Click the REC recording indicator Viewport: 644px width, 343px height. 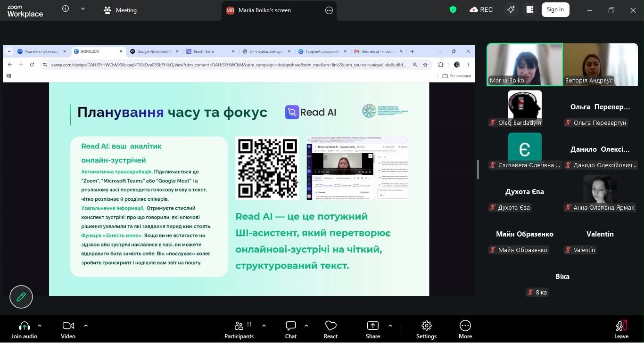click(481, 9)
